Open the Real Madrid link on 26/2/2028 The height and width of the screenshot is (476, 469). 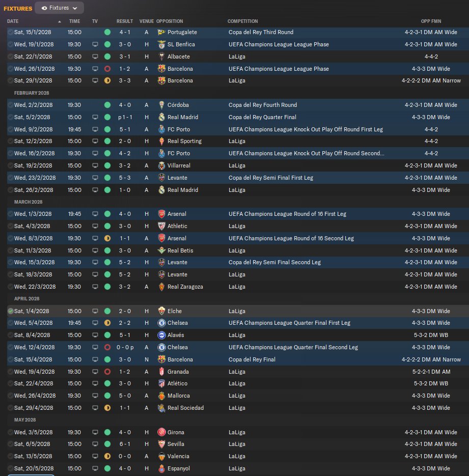pyautogui.click(x=183, y=190)
